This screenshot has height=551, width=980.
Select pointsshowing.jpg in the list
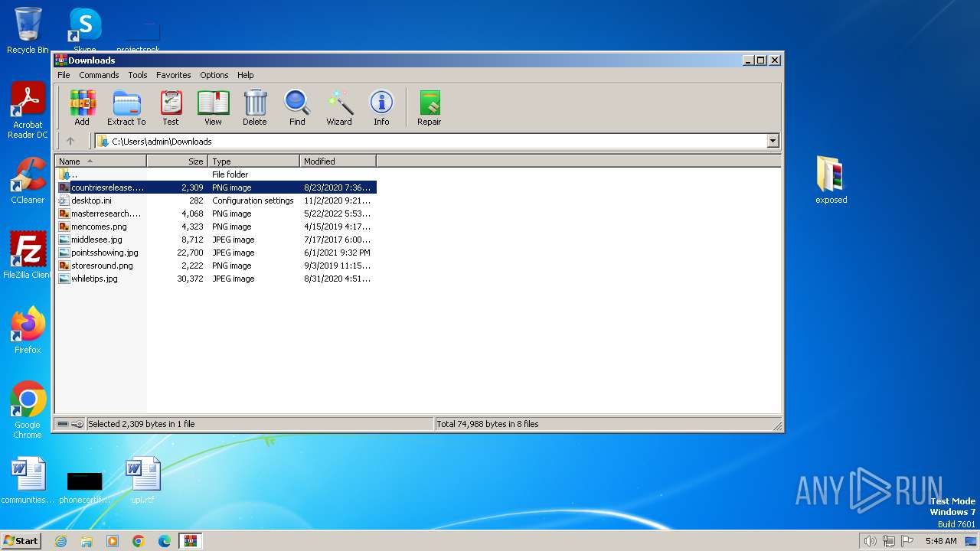(216, 253)
